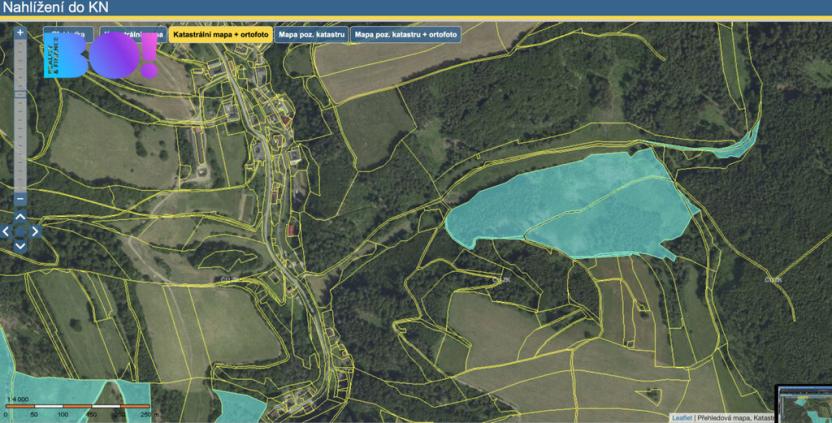Pan the map right with arrow
The width and height of the screenshot is (832, 423).
(35, 231)
